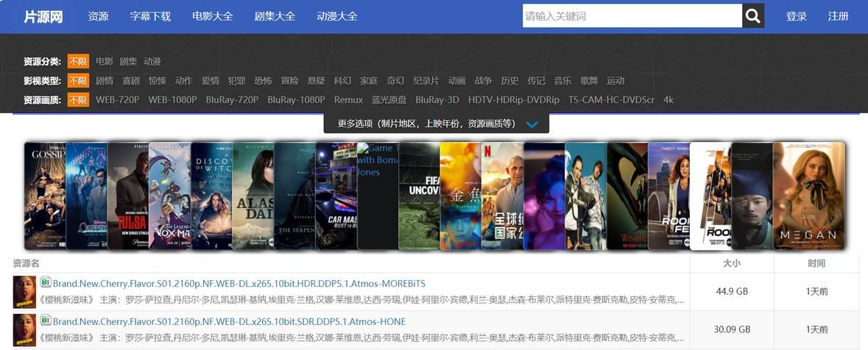Screen dimensions: 868x350
Task: Filter quality by 4k
Action: pyautogui.click(x=668, y=100)
